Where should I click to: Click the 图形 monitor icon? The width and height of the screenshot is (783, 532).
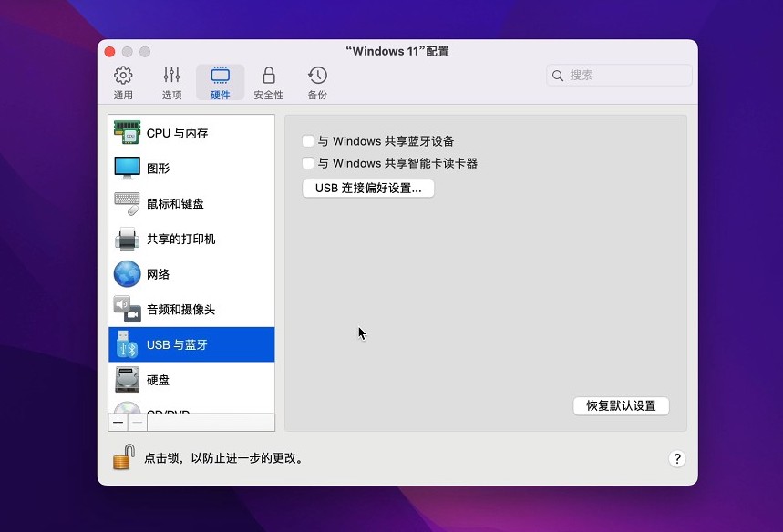pyautogui.click(x=127, y=169)
